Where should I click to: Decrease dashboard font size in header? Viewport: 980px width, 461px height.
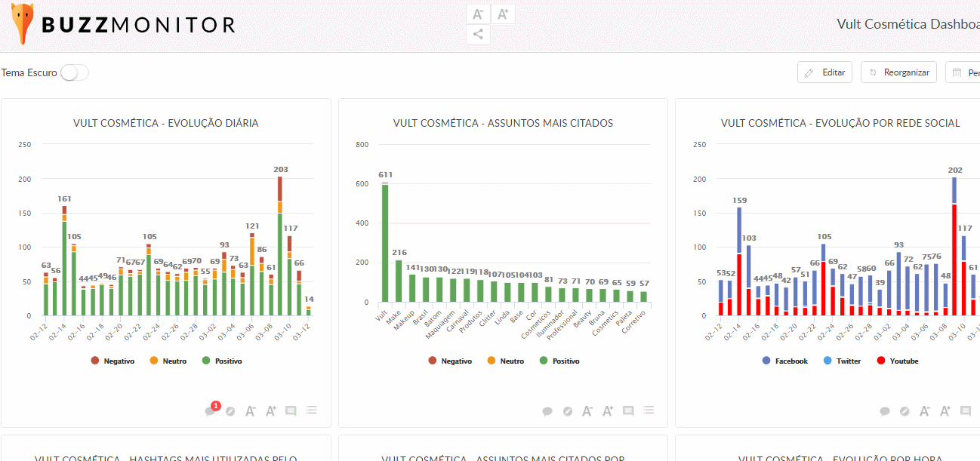coord(477,14)
